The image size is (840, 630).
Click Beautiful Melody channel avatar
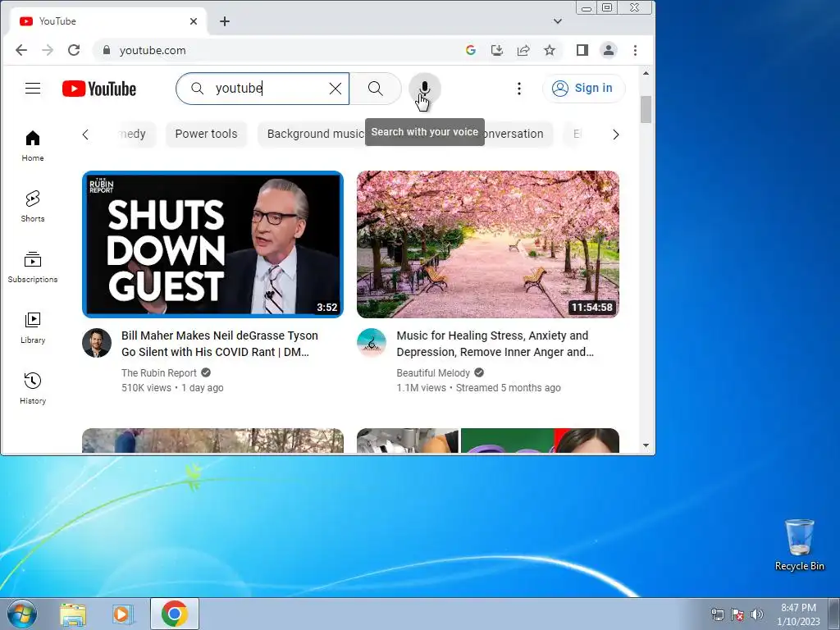(x=372, y=343)
